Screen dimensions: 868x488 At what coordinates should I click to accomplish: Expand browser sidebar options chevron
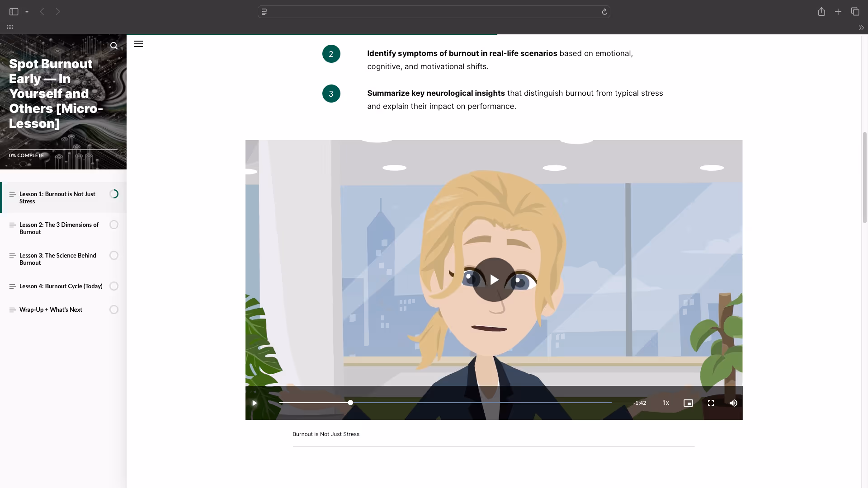click(x=27, y=12)
